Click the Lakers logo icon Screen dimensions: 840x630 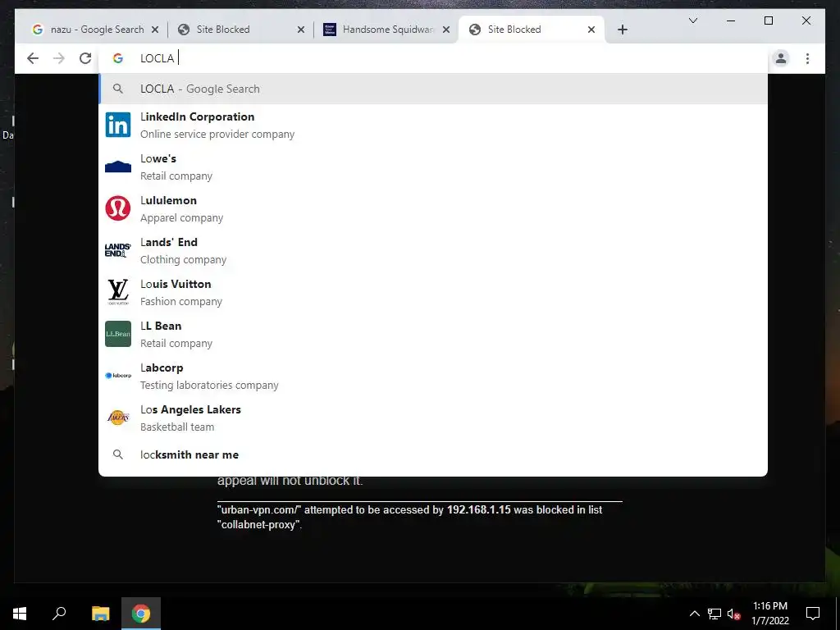point(118,418)
